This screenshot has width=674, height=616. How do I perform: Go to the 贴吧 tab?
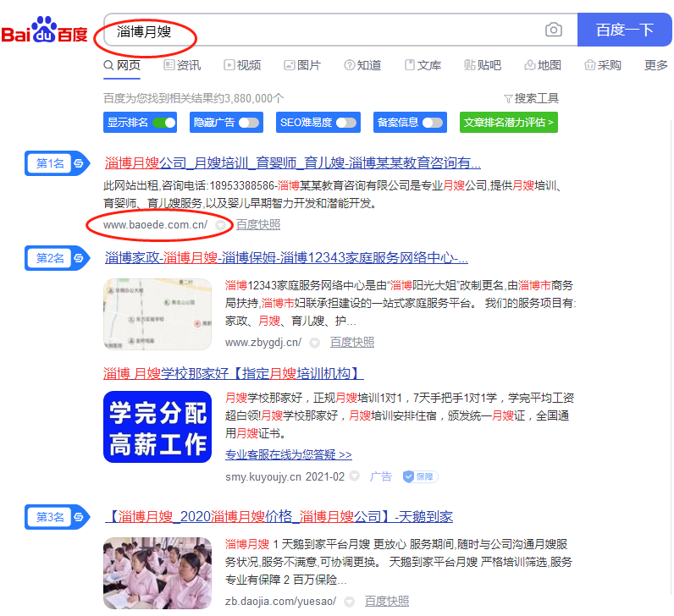coord(483,65)
